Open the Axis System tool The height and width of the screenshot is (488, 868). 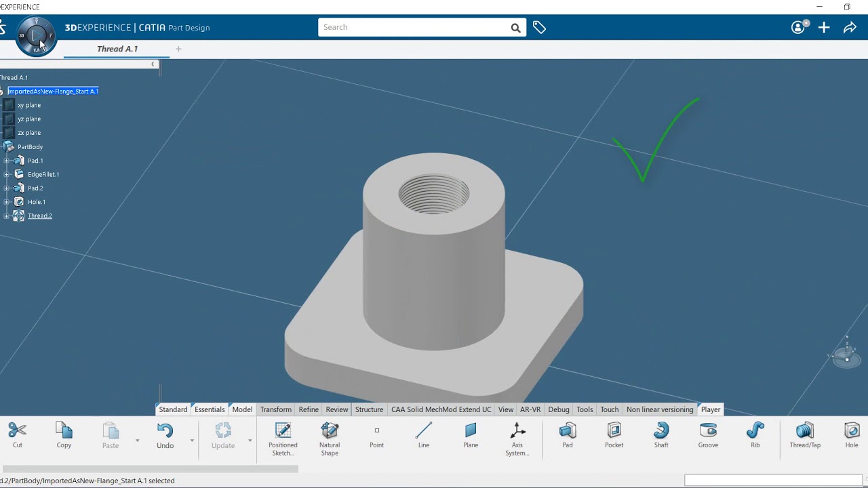pos(517,439)
